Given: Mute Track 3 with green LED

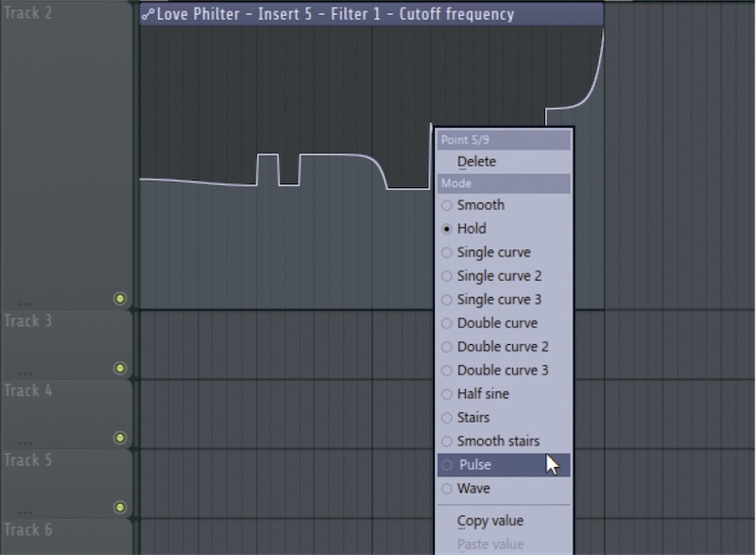Looking at the screenshot, I should (x=120, y=369).
